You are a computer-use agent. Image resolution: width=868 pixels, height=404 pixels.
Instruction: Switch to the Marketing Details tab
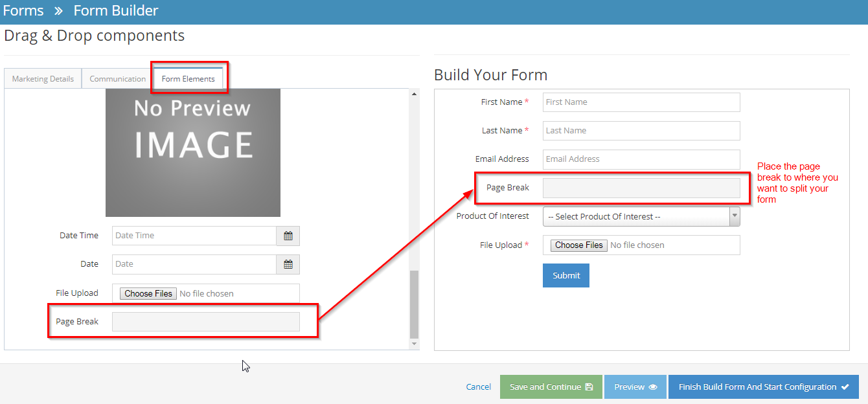coord(42,78)
